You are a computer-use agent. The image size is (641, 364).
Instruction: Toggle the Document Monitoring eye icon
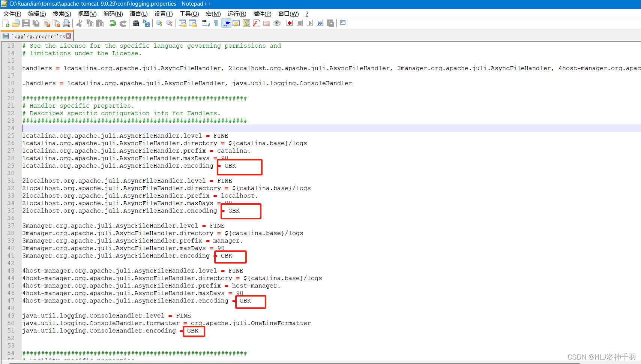tap(277, 23)
